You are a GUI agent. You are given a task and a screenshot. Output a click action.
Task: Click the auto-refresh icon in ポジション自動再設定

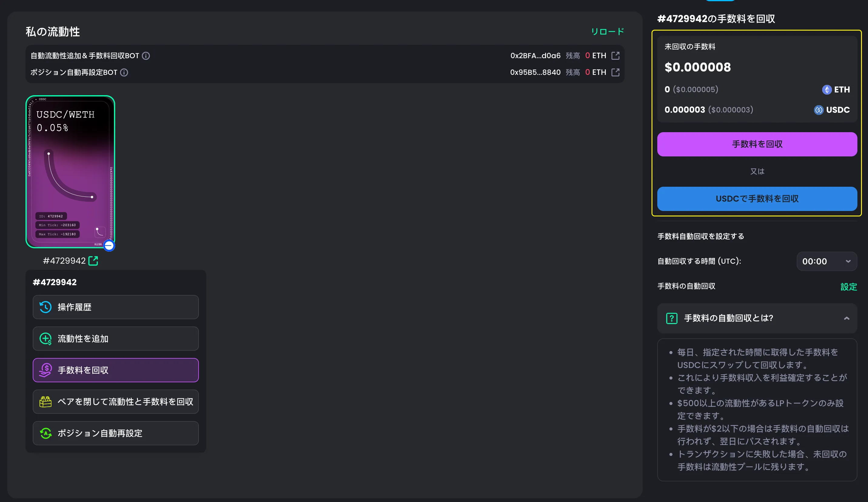pos(45,433)
